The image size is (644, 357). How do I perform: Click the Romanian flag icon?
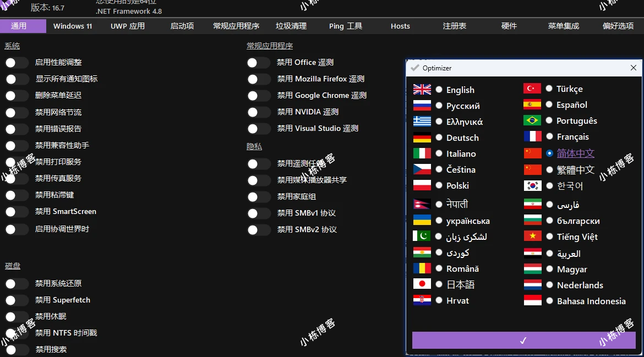coord(422,268)
